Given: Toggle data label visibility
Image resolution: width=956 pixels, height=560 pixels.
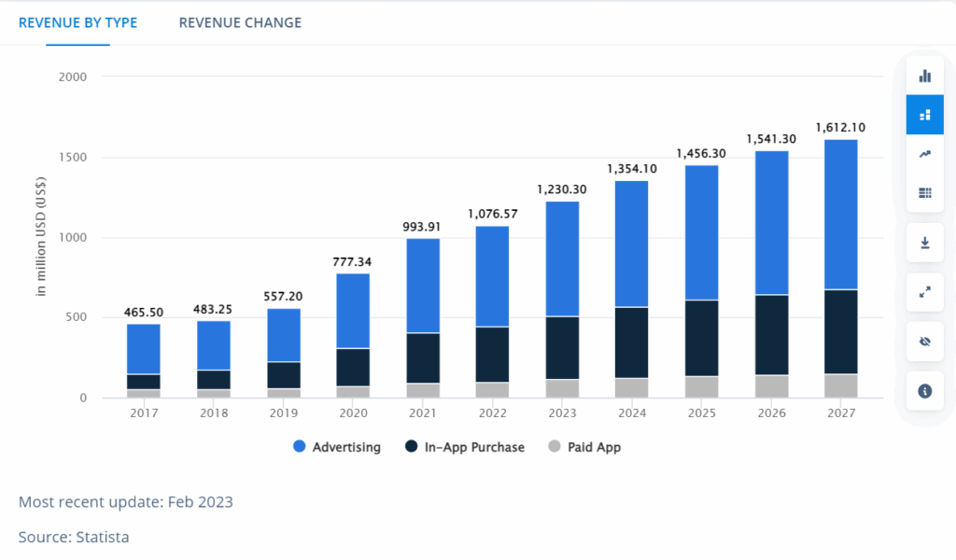Looking at the screenshot, I should [924, 342].
